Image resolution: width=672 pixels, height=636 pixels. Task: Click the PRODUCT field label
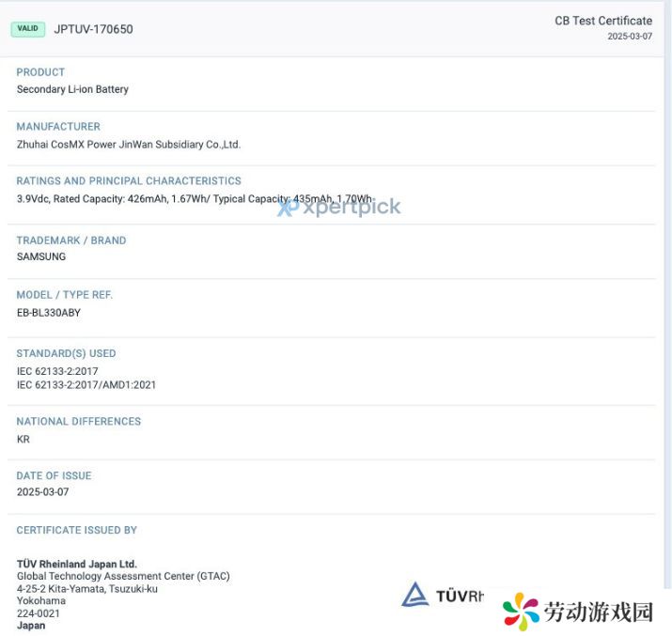40,72
